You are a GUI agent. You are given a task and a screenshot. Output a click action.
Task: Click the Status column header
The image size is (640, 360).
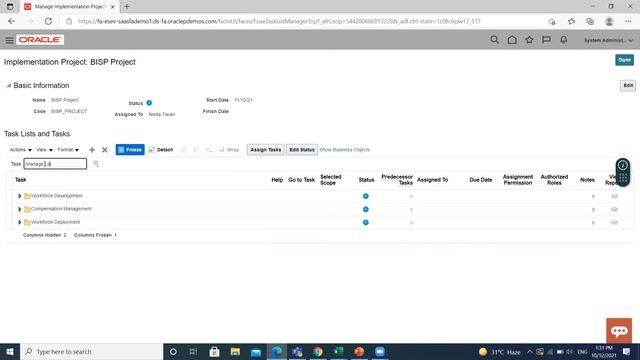366,180
